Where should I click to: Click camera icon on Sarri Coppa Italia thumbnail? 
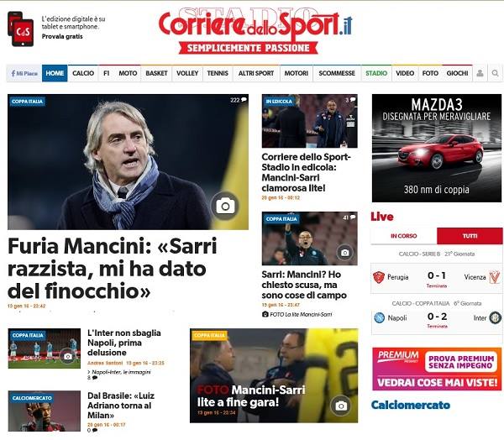coord(345,253)
